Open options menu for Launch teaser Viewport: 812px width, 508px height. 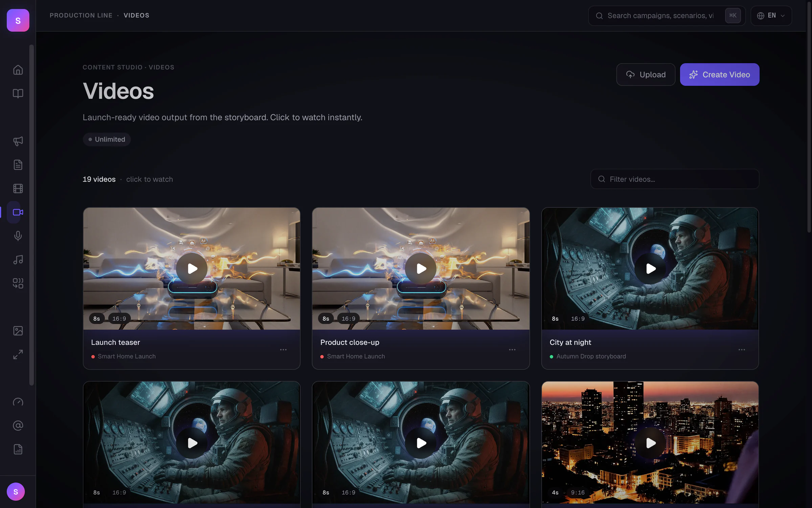[x=283, y=350]
